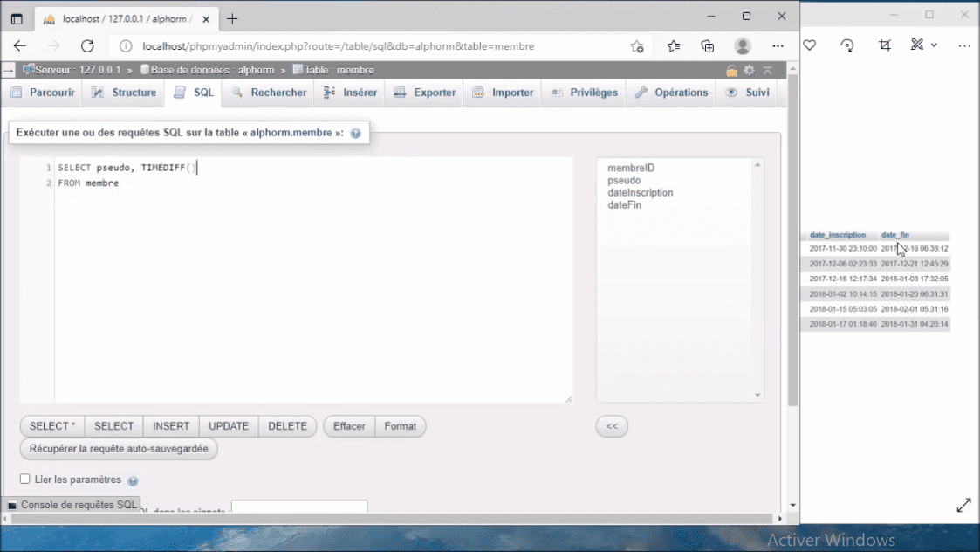Select the SQL tab
Screen dimensions: 980x552
click(x=194, y=93)
